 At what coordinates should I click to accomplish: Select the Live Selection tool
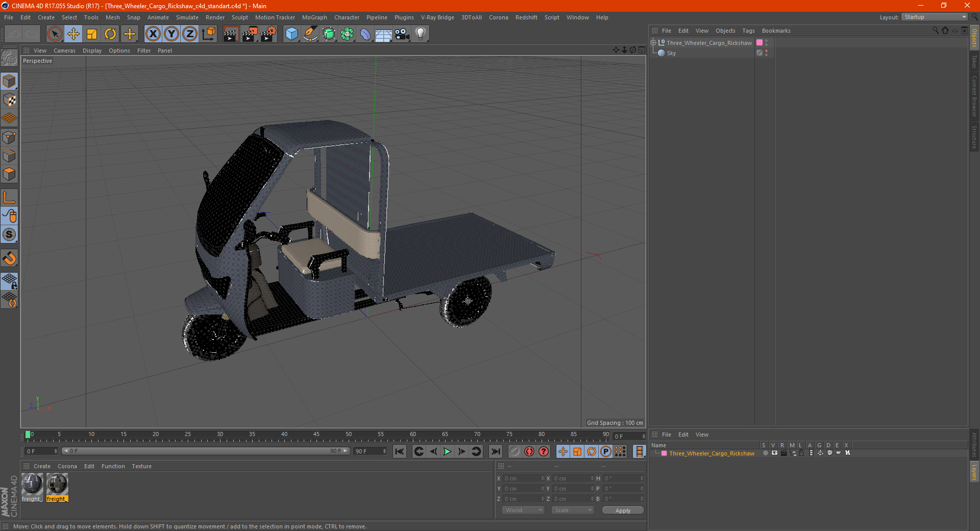point(55,34)
